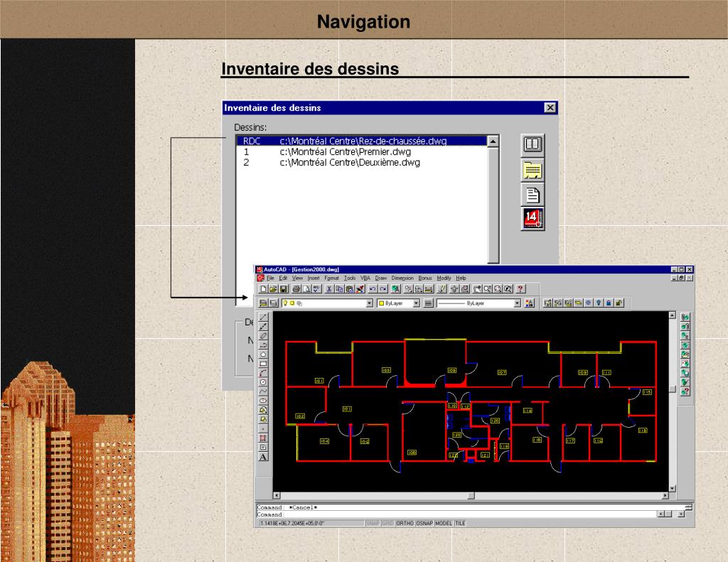The height and width of the screenshot is (562, 728).
Task: Open the ByLayer color dropdown
Action: coord(416,303)
